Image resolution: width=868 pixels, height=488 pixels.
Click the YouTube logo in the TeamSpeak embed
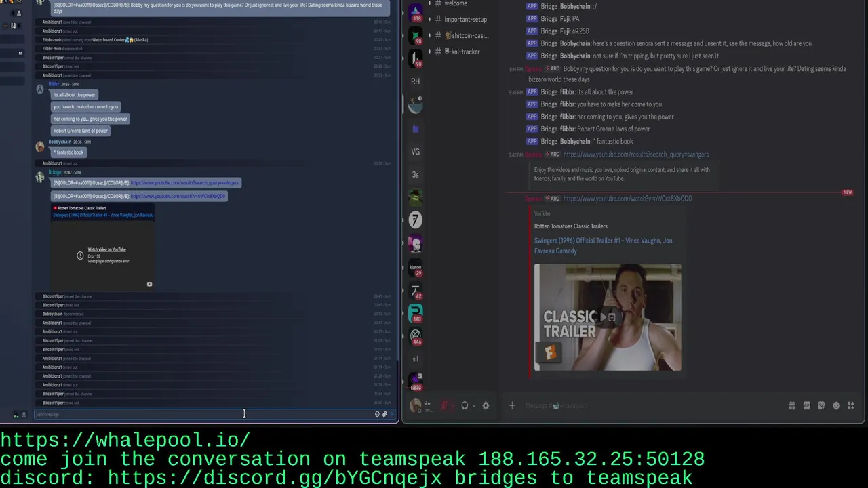pos(149,284)
